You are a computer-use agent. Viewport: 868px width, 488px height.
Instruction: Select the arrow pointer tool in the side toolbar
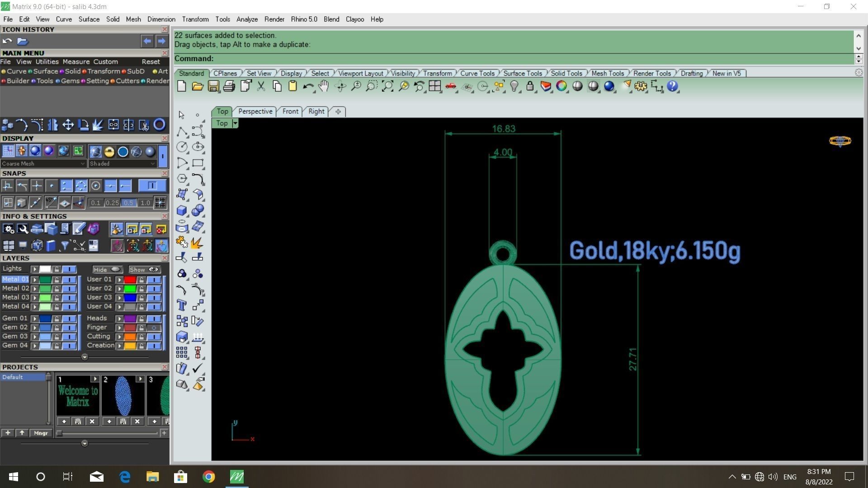(x=182, y=115)
